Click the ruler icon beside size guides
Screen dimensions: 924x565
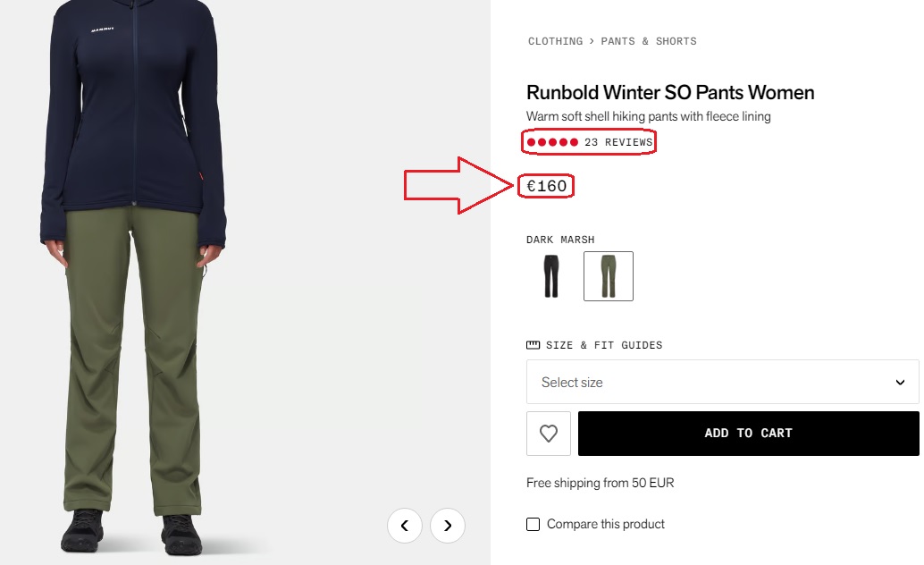[533, 345]
